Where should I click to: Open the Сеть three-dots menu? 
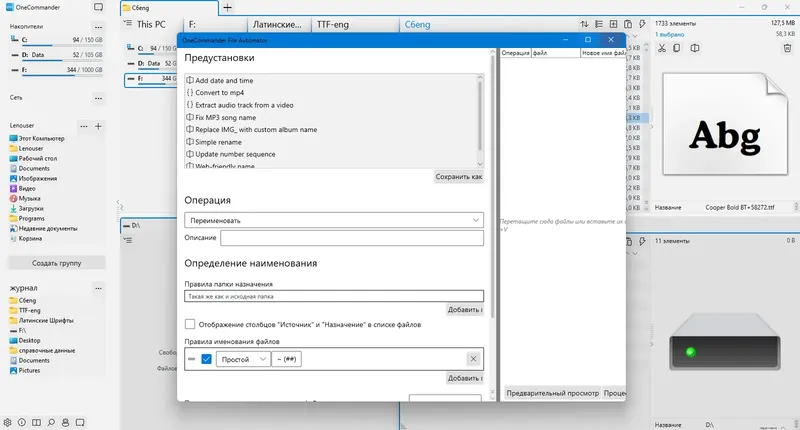[98, 98]
